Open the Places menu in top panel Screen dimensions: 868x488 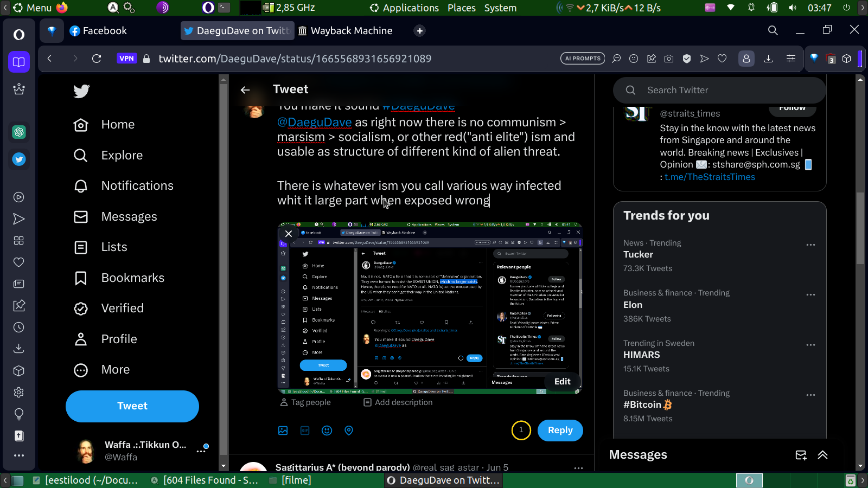click(462, 8)
